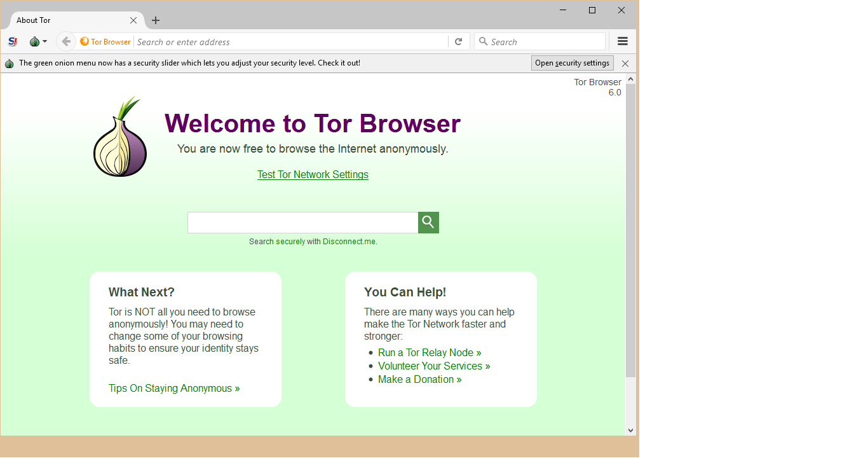Go back with the back arrow button
The height and width of the screenshot is (463, 868).
point(66,42)
